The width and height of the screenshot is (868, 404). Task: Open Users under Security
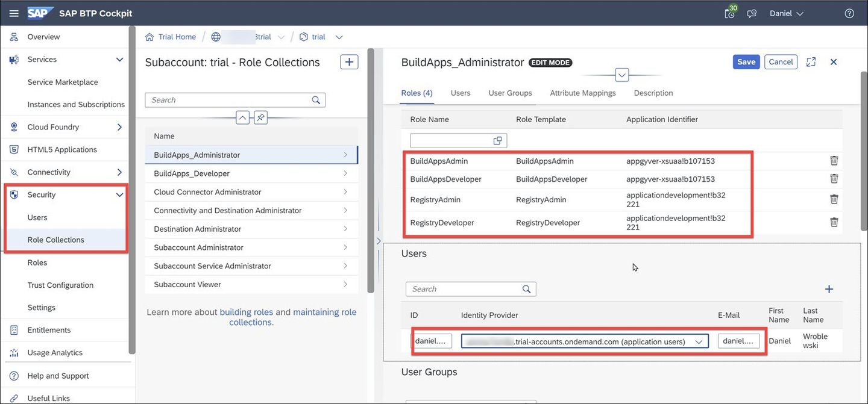point(37,217)
